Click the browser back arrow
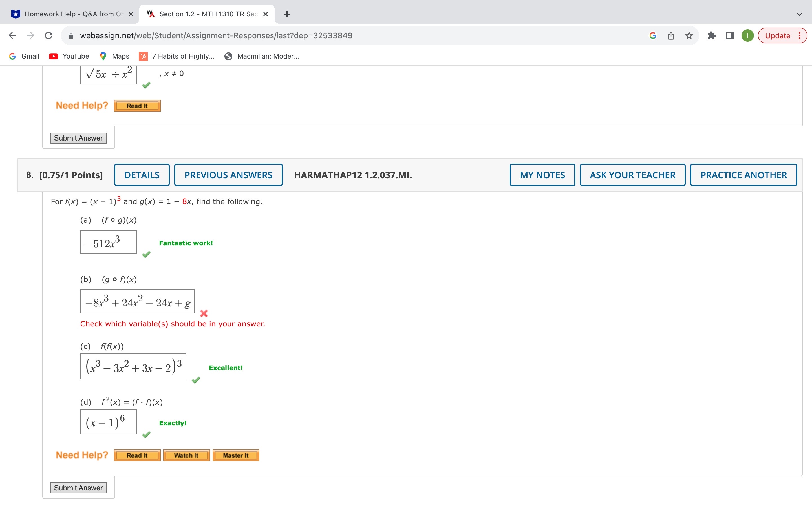Viewport: 812px width, 507px height. (12, 35)
